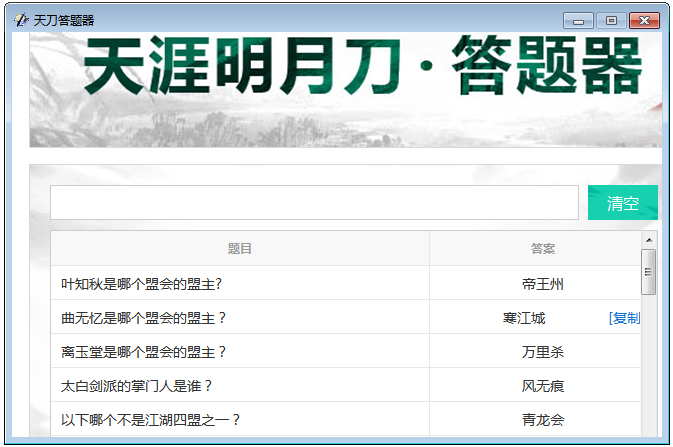Close the 天刀答题器 window
Image resolution: width=673 pixels, height=447 pixels.
pyautogui.click(x=644, y=20)
